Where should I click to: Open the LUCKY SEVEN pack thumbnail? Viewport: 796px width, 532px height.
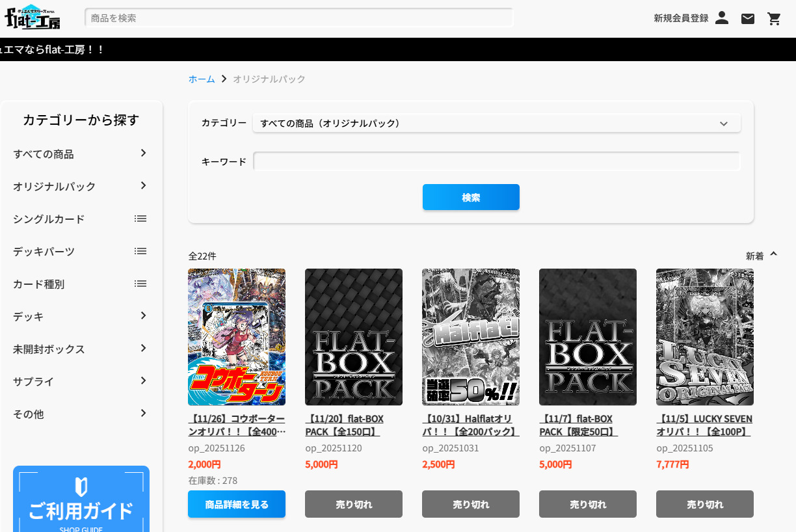click(x=704, y=337)
